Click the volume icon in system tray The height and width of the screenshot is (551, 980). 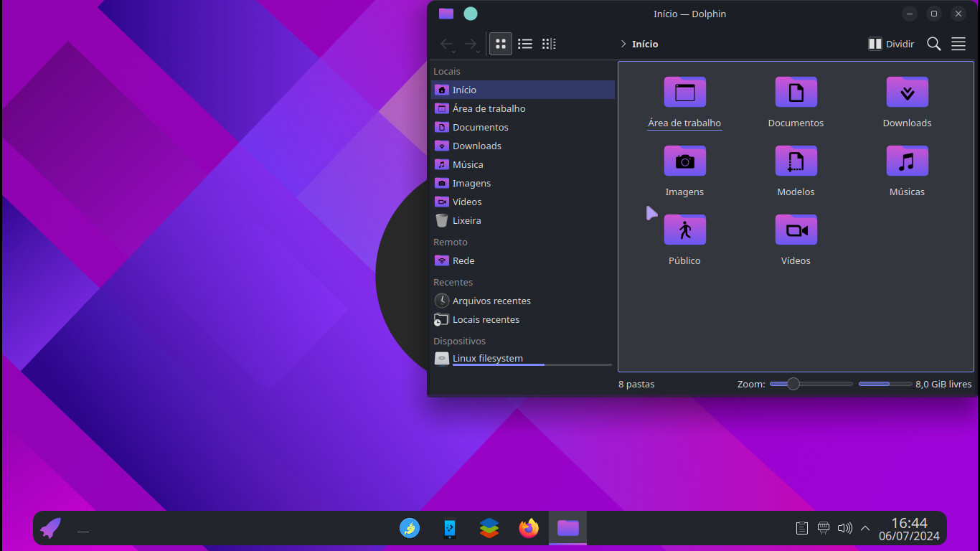coord(844,529)
